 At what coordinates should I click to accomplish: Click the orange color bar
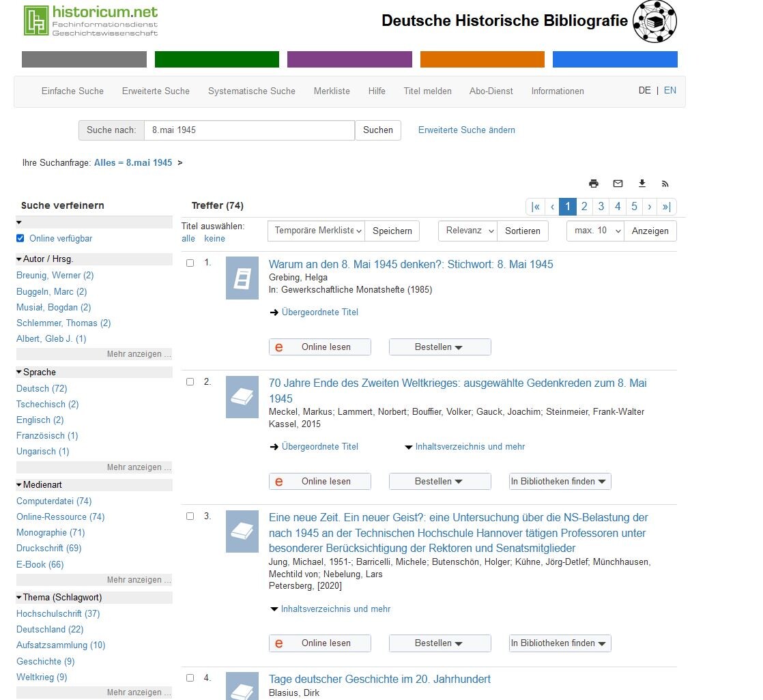coord(482,59)
